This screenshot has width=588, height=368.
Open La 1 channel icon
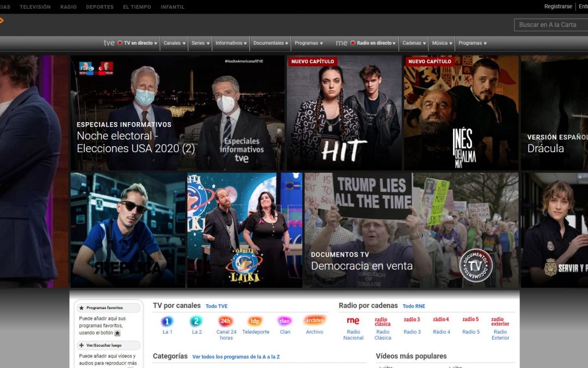tap(167, 322)
